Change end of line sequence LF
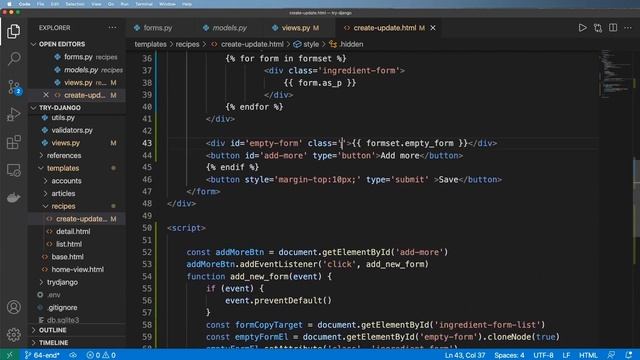The width and height of the screenshot is (640, 360). (566, 355)
